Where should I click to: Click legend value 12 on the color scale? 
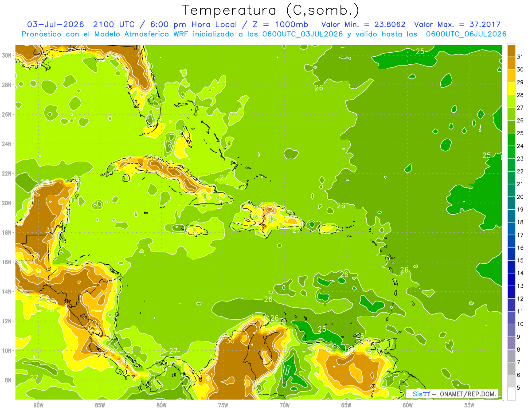(520, 299)
